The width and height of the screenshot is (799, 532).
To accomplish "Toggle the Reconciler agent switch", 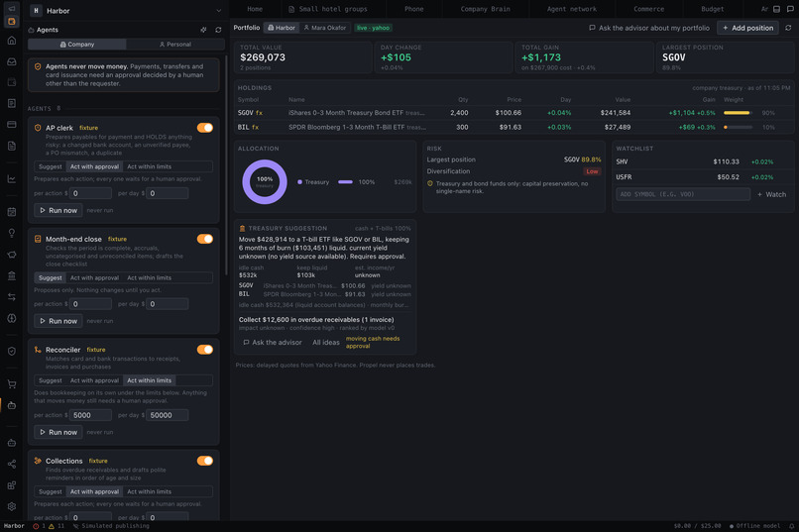I will (205, 350).
